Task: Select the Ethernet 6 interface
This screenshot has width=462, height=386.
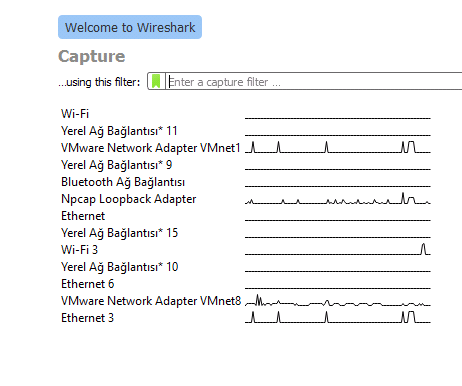Action: [87, 284]
